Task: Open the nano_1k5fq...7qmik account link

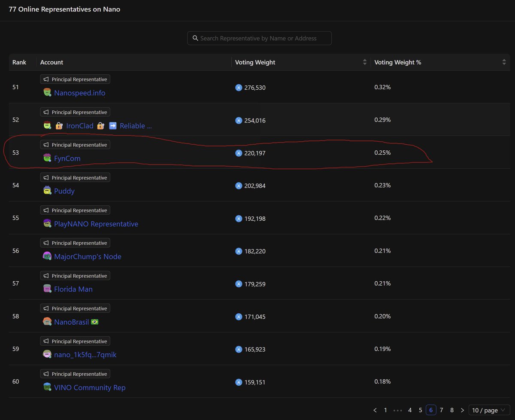Action: pyautogui.click(x=85, y=355)
